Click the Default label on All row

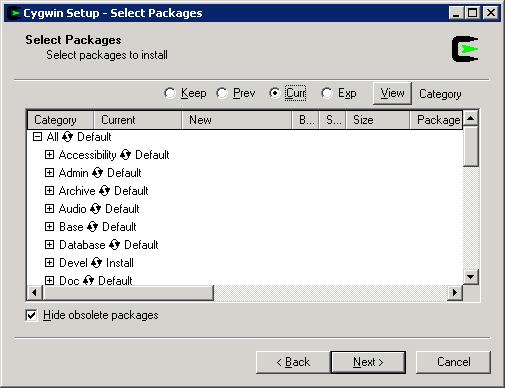[94, 137]
